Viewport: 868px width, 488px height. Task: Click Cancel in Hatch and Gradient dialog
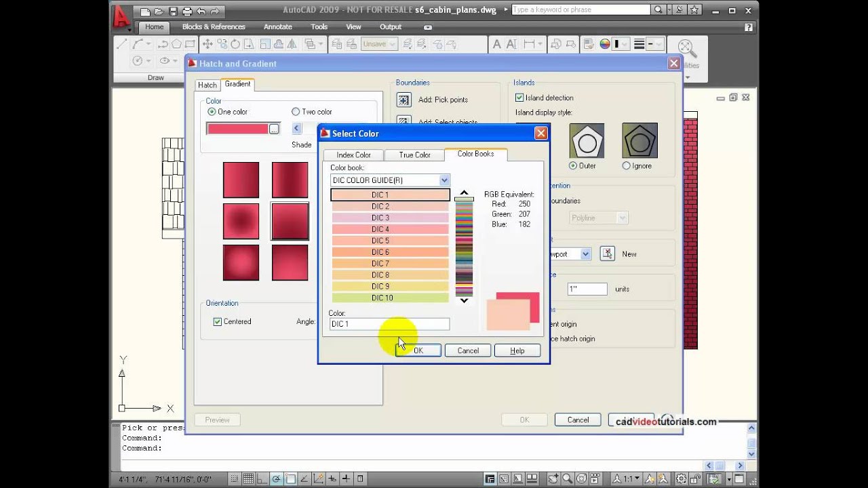[578, 420]
